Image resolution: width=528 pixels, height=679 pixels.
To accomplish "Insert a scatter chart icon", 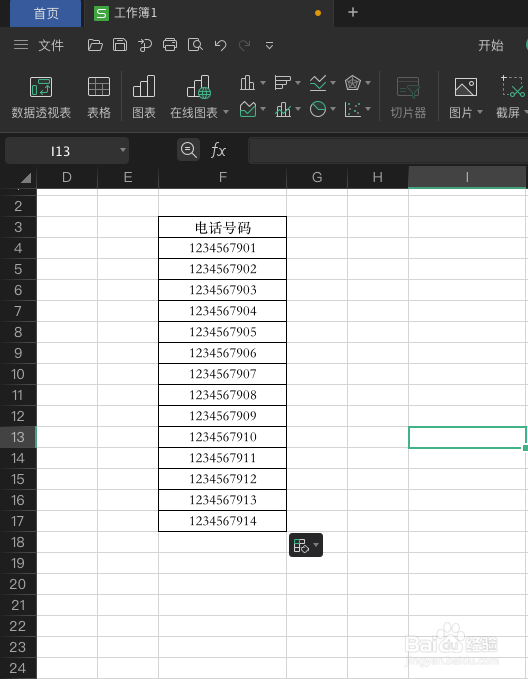I will [353, 109].
